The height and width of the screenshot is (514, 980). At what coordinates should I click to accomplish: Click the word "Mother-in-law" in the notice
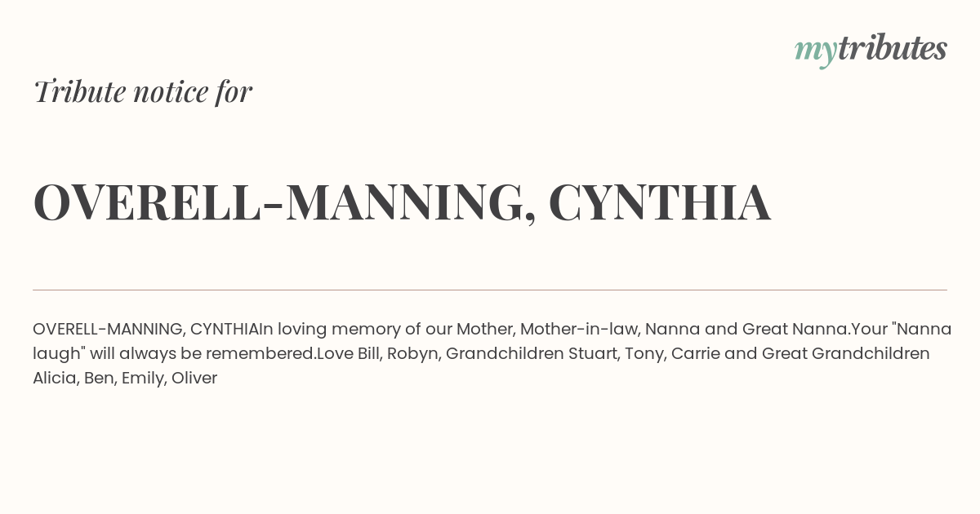click(x=579, y=330)
